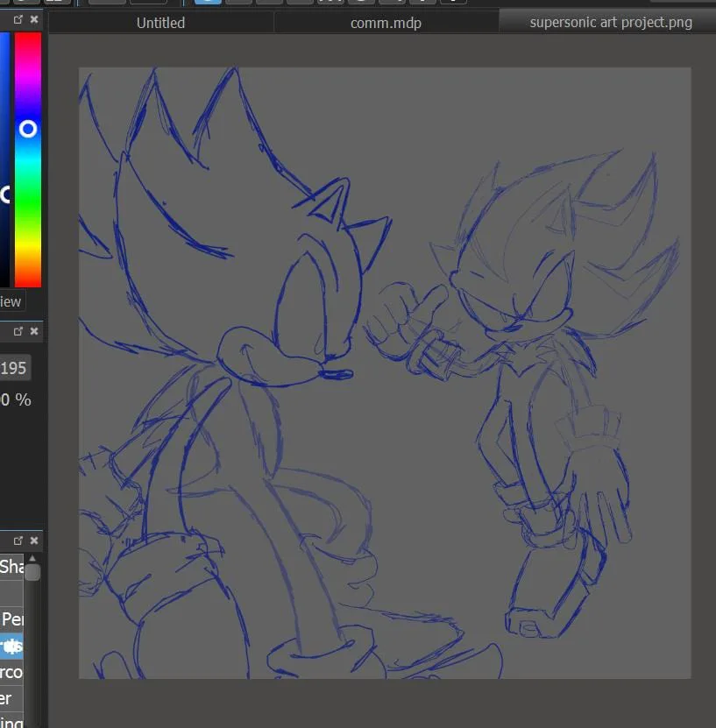
Task: Undock the color panel with its float icon
Action: pyautogui.click(x=18, y=19)
